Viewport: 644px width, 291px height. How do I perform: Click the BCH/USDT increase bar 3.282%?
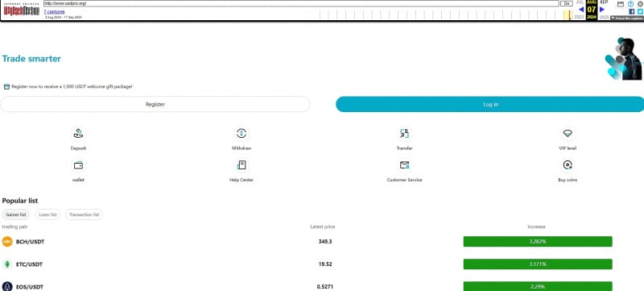[538, 242]
